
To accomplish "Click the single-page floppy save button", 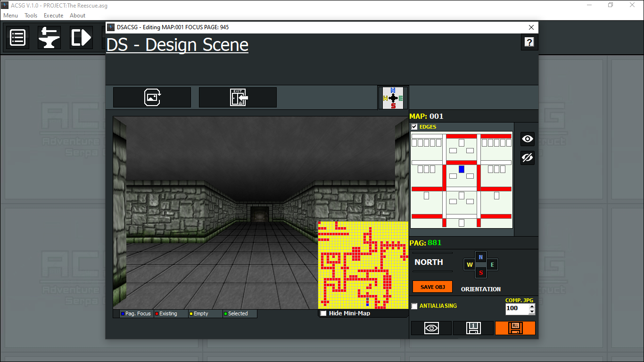I will (x=473, y=328).
